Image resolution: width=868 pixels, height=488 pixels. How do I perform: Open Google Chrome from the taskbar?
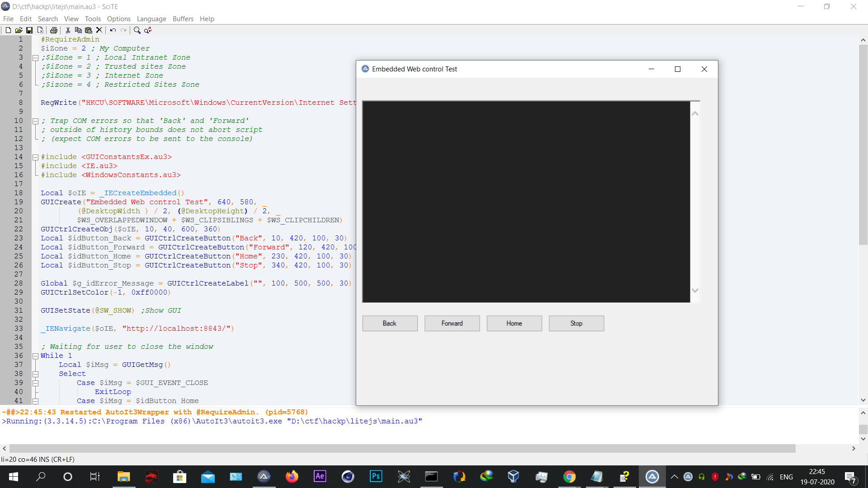tap(569, 477)
